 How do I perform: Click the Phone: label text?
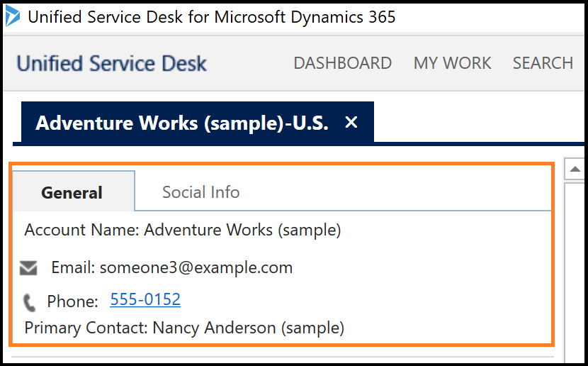click(x=72, y=301)
